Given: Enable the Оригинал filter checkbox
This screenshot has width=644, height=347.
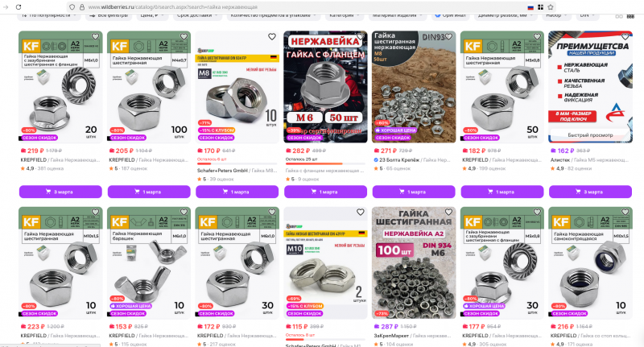Looking at the screenshot, I should point(438,15).
